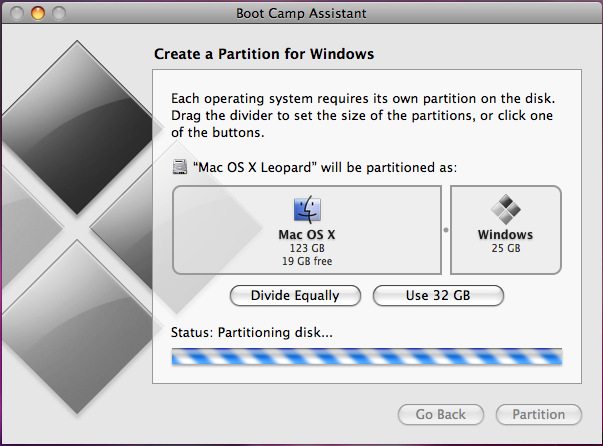The image size is (603, 446).
Task: Click the "Status: Partitioning disk..." text
Action: click(252, 333)
